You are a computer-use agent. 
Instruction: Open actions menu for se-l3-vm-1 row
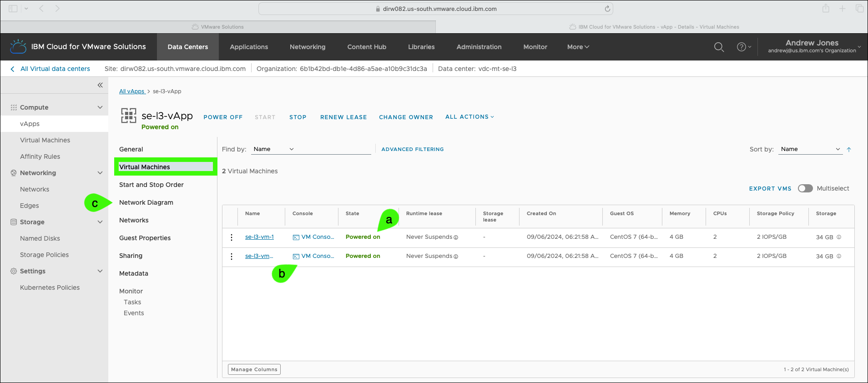tap(232, 237)
